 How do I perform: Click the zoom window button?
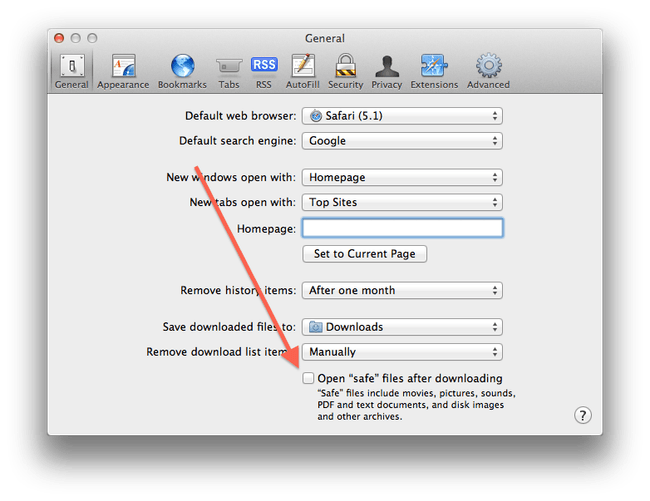(x=92, y=38)
